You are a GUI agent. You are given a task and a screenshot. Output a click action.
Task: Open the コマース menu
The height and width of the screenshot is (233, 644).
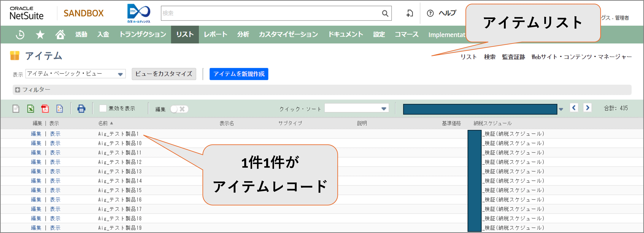pos(407,35)
